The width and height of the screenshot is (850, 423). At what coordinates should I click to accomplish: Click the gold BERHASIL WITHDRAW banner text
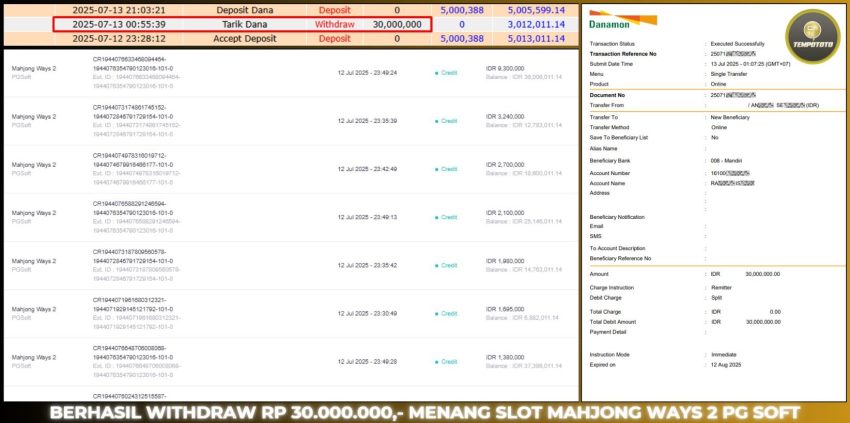pos(425,412)
